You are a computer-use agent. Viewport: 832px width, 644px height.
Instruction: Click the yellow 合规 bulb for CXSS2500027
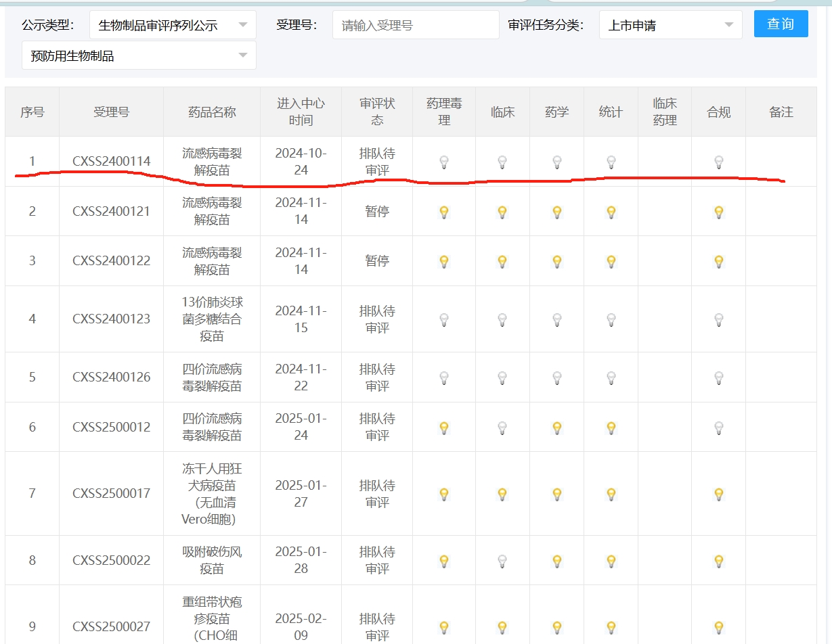coord(719,627)
